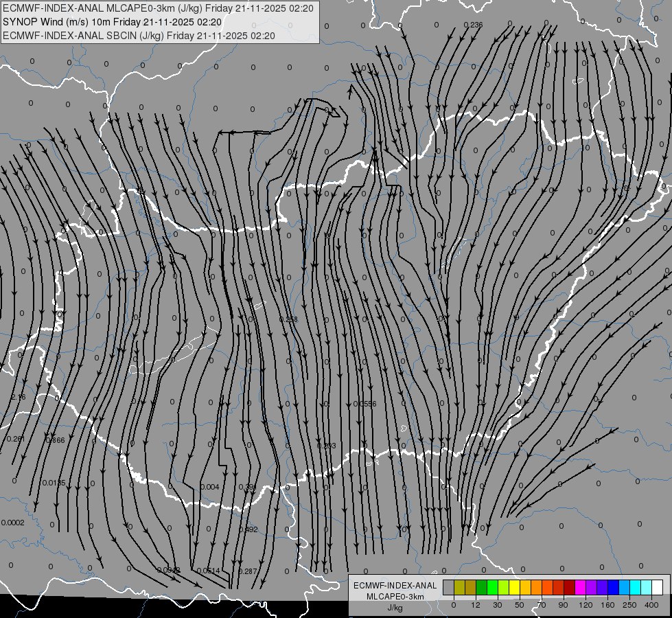Click the legend label '90'
672x618 pixels.
[563, 605]
